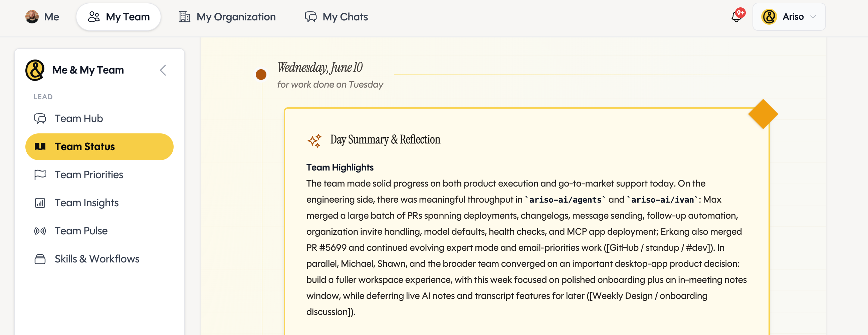Collapse the Me & My Team sidebar
The height and width of the screenshot is (335, 868).
click(163, 70)
